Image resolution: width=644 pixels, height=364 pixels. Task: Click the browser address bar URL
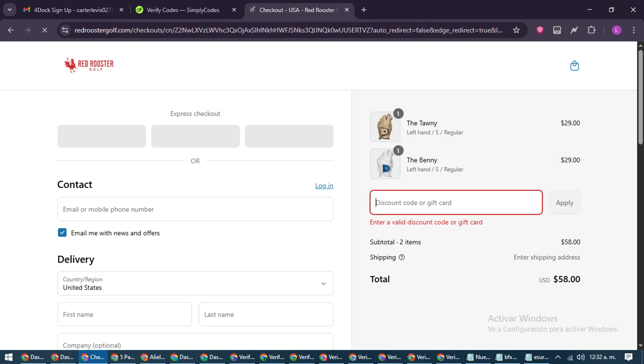[289, 30]
